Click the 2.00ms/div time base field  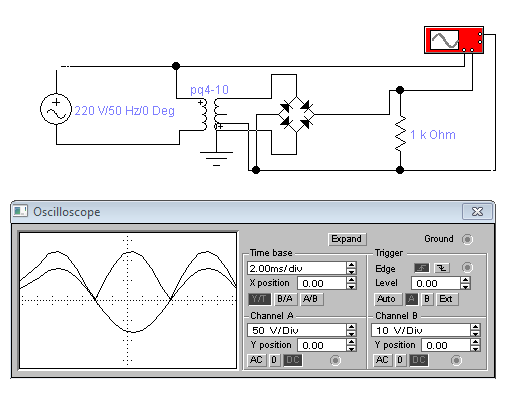297,268
